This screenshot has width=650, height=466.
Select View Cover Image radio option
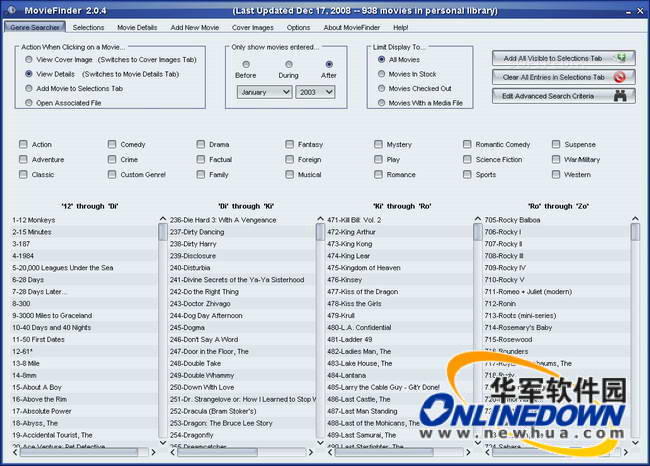(29, 60)
